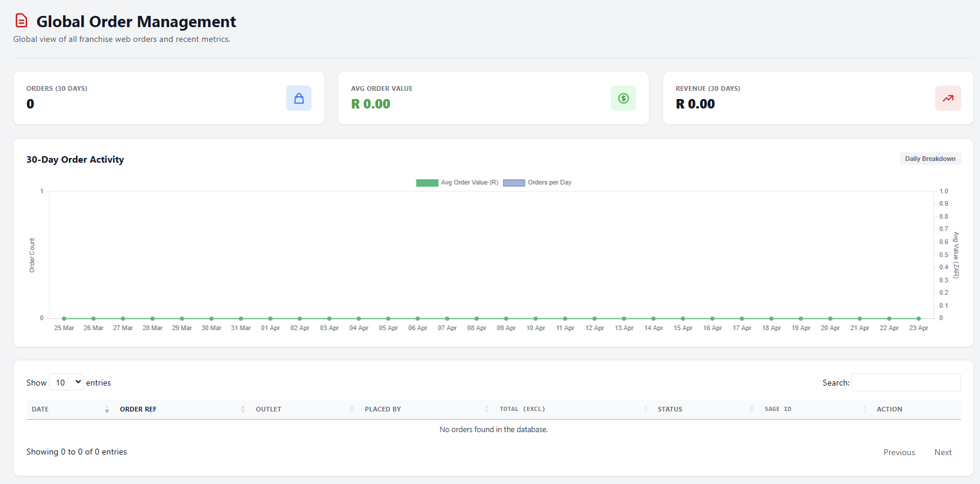Click the 23 Apr data point on chart
Viewport: 980px width, 484px height.
[918, 318]
